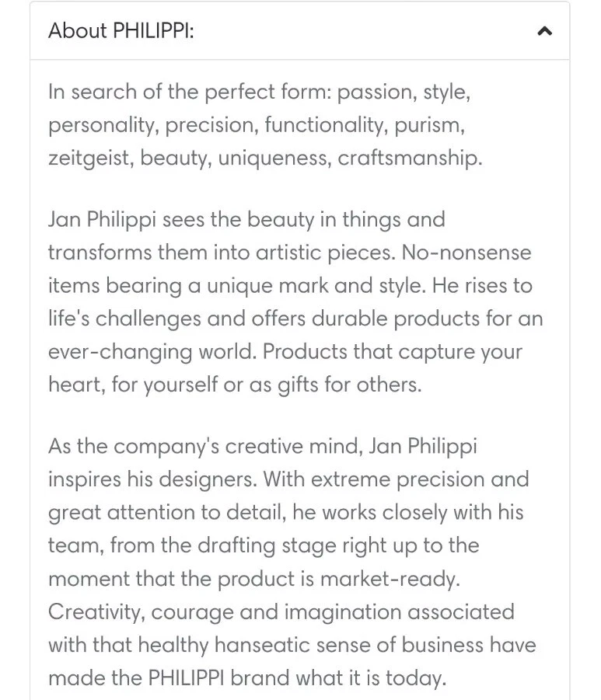Click the "About PHILIPPI:" header title
The height and width of the screenshot is (700, 601).
[121, 31]
